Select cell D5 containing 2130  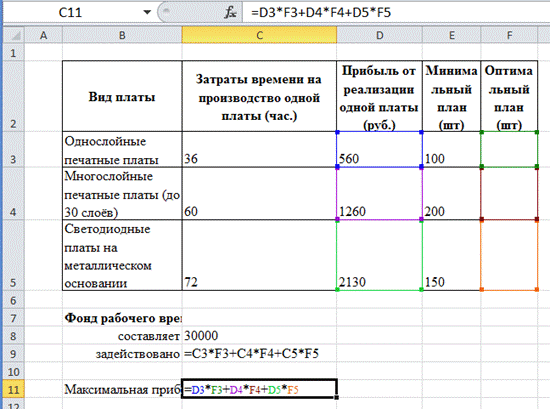tap(380, 255)
